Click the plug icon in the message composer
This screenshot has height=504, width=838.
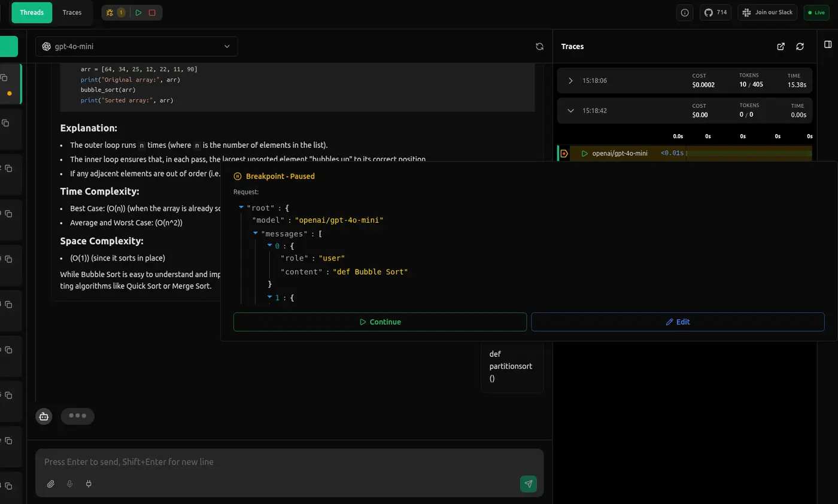(x=88, y=484)
